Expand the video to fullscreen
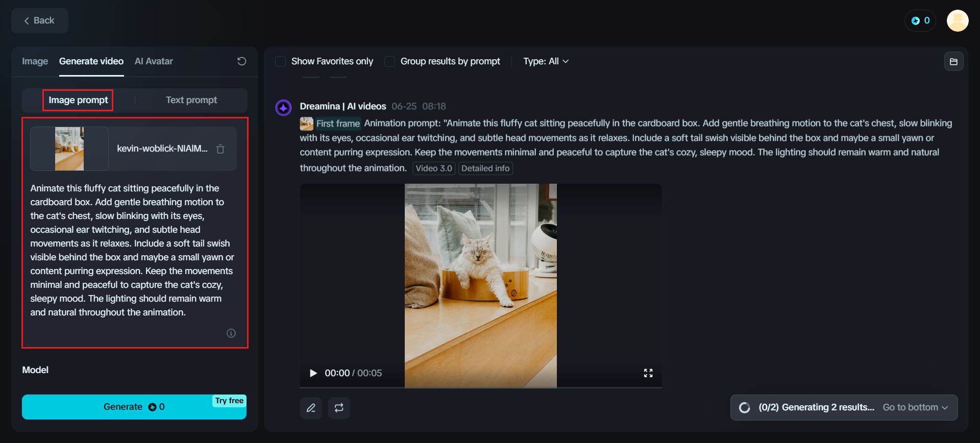Viewport: 980px width, 443px height. pos(648,373)
